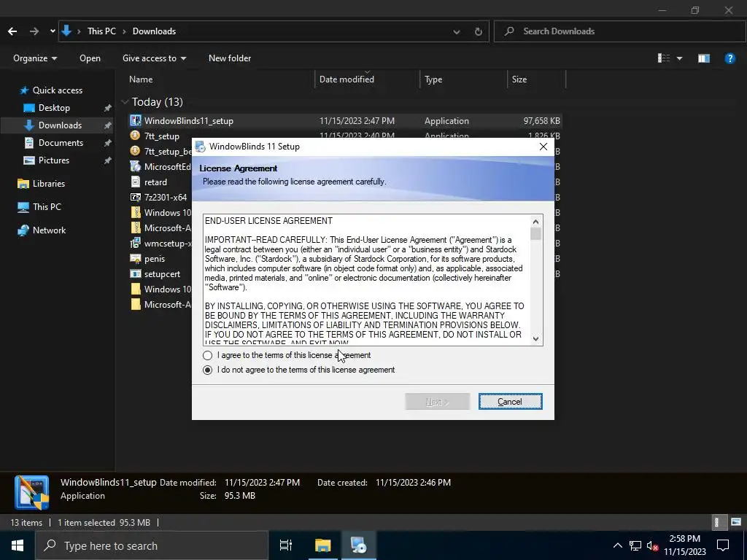Click the network icon in system tray
Screen dimensions: 747x560
tap(635, 545)
